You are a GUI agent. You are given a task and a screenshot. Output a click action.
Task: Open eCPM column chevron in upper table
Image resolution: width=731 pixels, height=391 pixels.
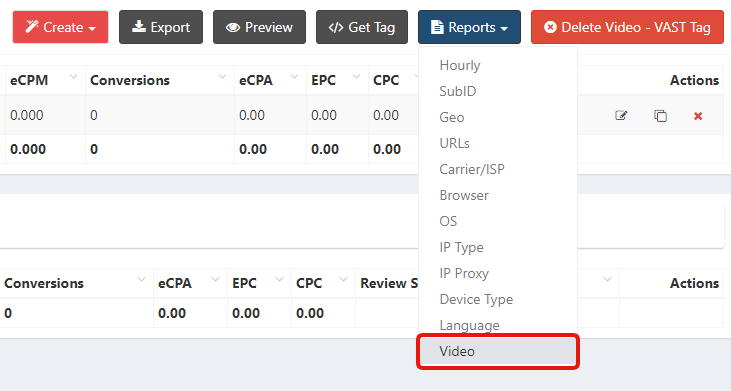click(x=73, y=76)
